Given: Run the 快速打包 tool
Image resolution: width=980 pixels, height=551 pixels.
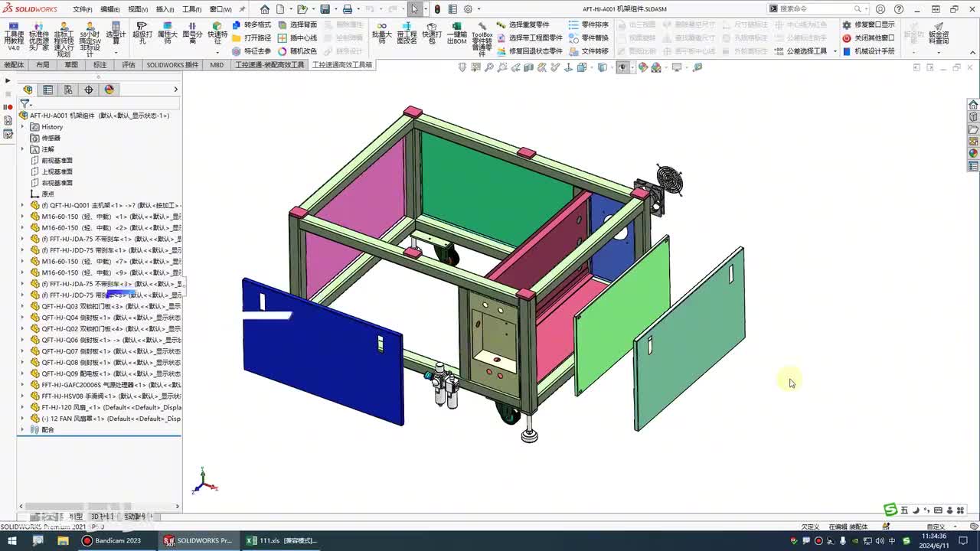Looking at the screenshot, I should (432, 34).
